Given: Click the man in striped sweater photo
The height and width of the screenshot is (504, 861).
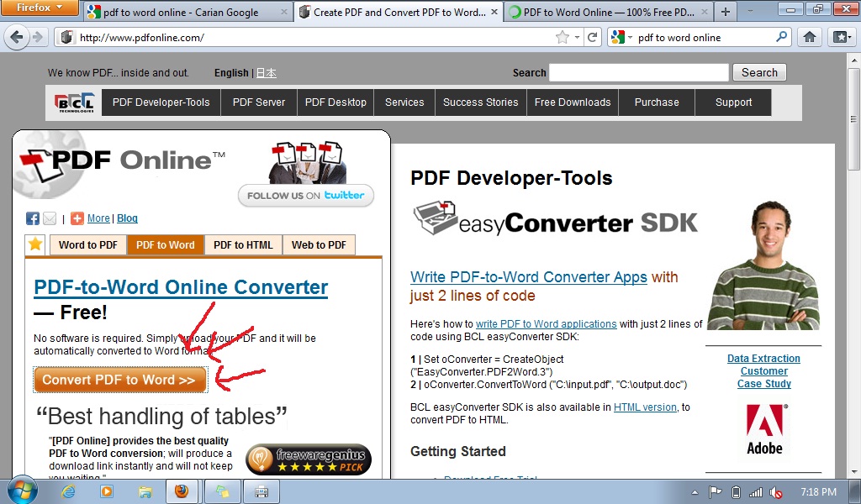Looking at the screenshot, I should pyautogui.click(x=763, y=265).
